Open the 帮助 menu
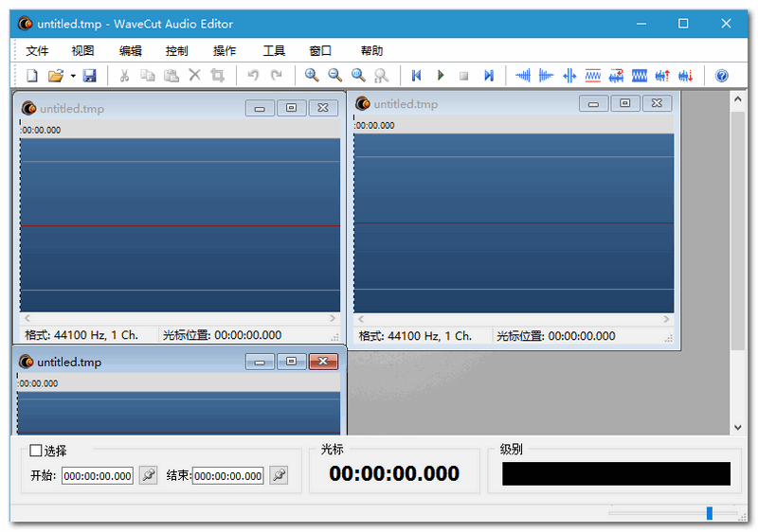This screenshot has height=532, width=758. (371, 51)
